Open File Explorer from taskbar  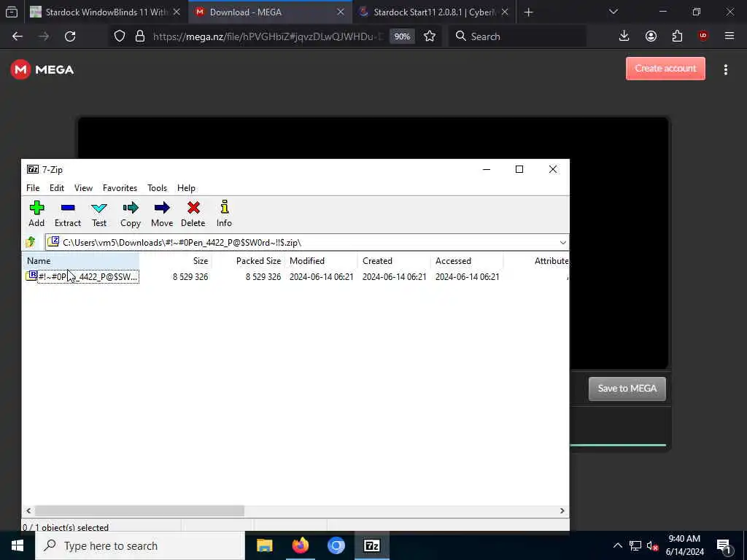tap(264, 545)
